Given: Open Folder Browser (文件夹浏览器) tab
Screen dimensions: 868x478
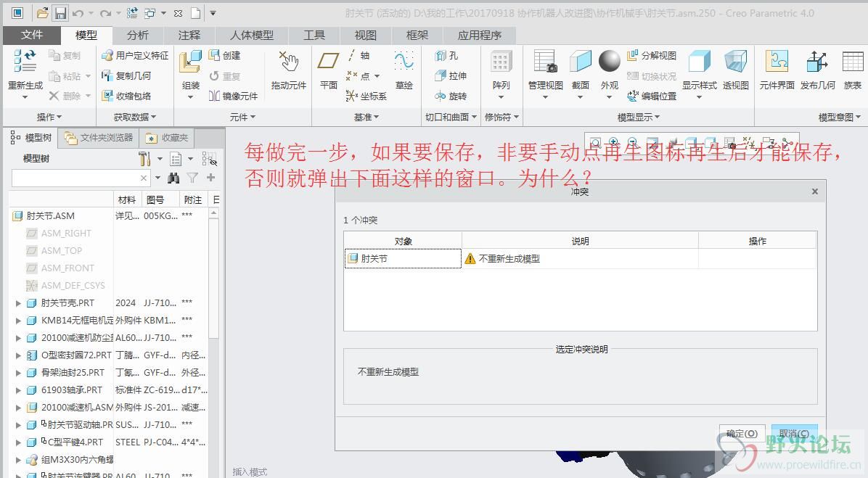Looking at the screenshot, I should click(x=99, y=138).
